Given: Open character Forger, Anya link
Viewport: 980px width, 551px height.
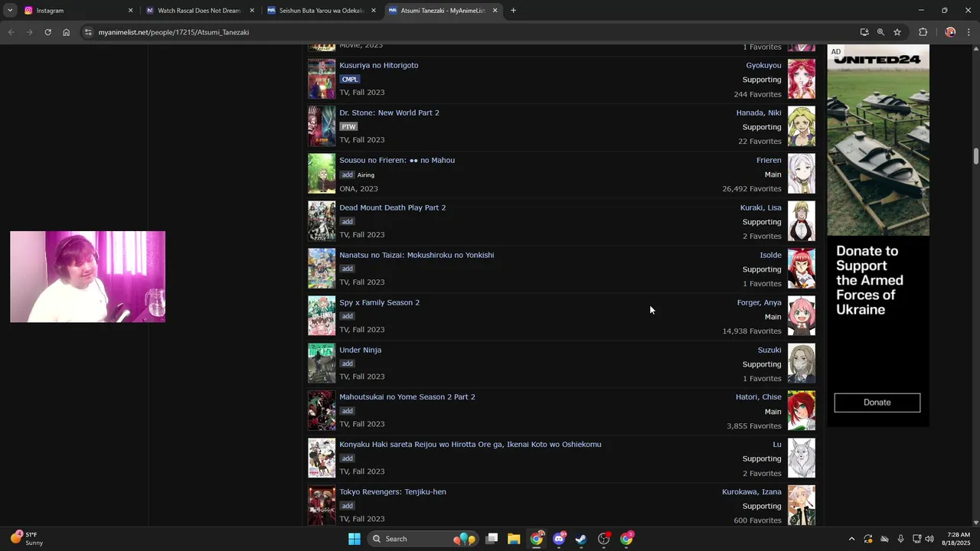Looking at the screenshot, I should [x=759, y=302].
